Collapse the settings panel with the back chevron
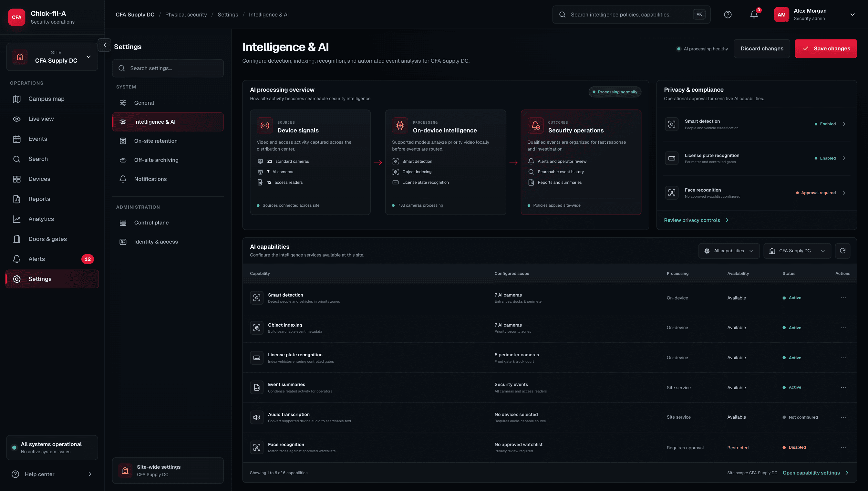The image size is (868, 491). pyautogui.click(x=105, y=45)
